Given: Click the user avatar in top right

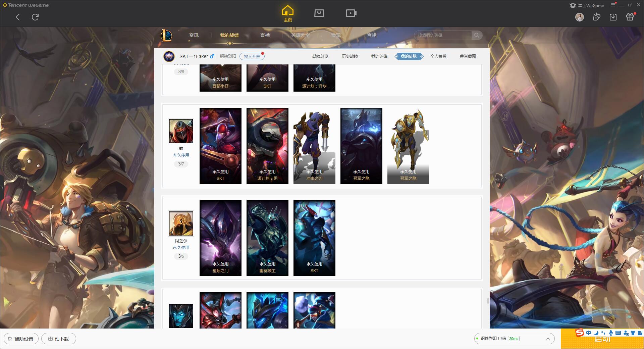Looking at the screenshot, I should click(x=580, y=17).
